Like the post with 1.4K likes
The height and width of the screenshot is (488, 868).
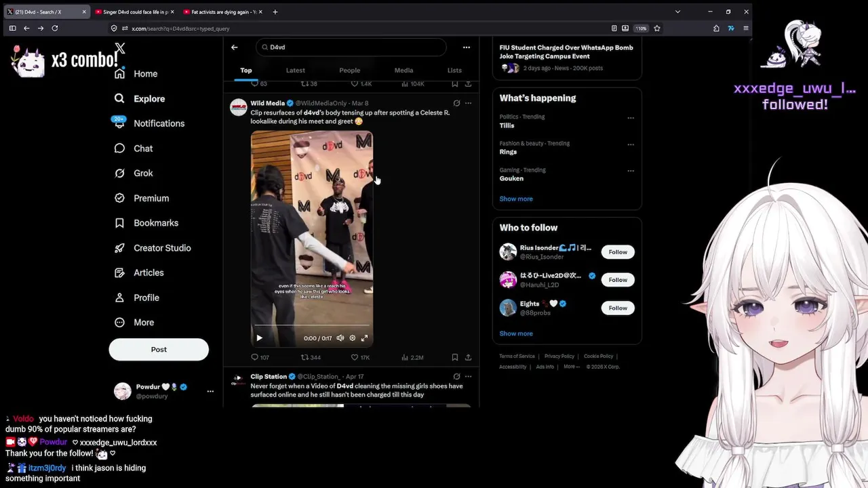(x=361, y=84)
